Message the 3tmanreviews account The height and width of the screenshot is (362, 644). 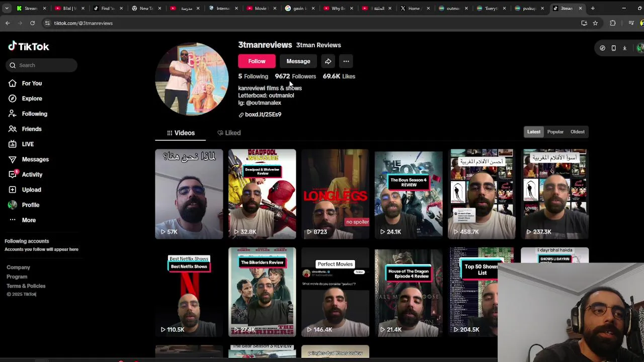pos(298,61)
